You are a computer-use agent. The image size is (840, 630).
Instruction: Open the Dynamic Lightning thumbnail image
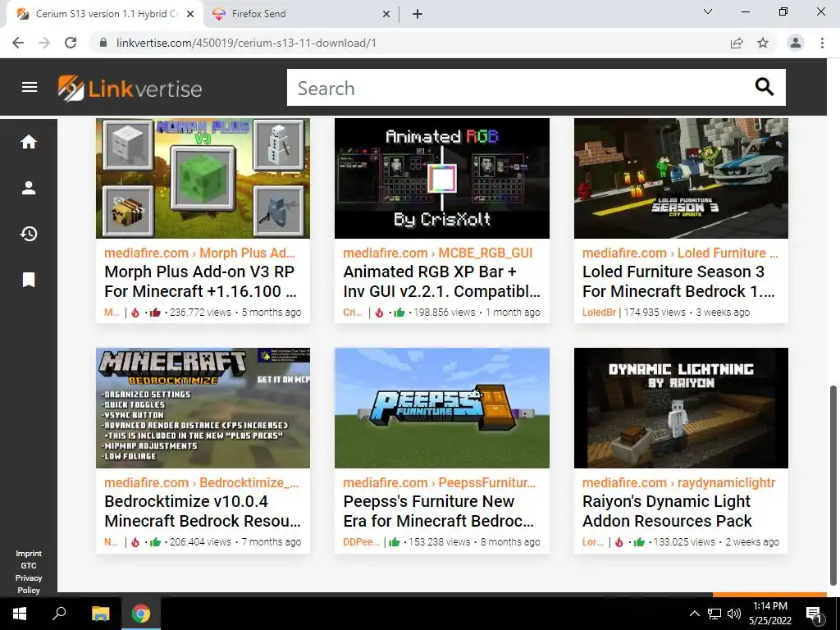tap(681, 408)
